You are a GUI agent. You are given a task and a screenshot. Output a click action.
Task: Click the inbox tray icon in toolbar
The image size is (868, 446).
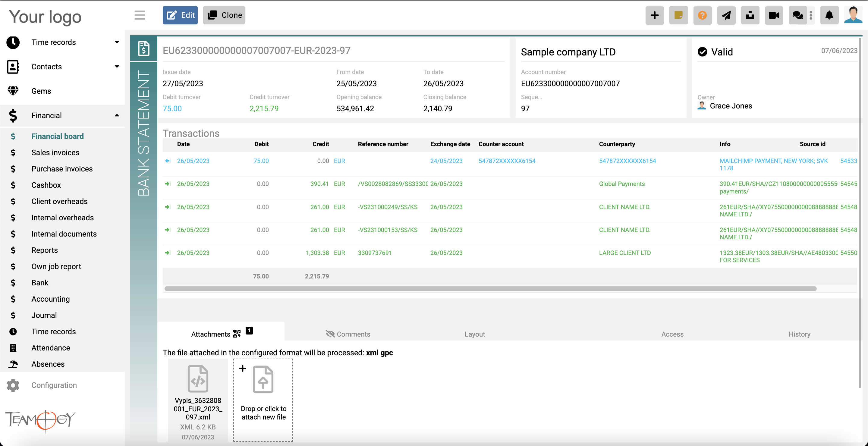(750, 15)
